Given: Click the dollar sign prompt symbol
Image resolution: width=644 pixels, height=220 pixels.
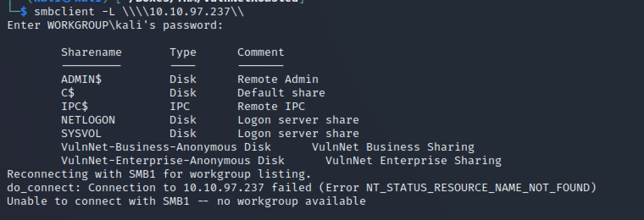Looking at the screenshot, I should coord(24,11).
